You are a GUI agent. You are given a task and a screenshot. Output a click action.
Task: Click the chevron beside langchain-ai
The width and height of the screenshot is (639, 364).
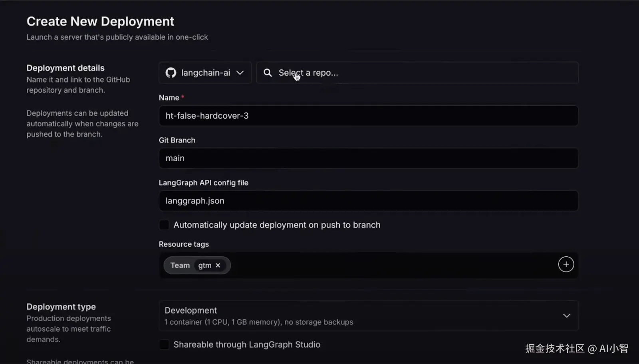click(240, 73)
